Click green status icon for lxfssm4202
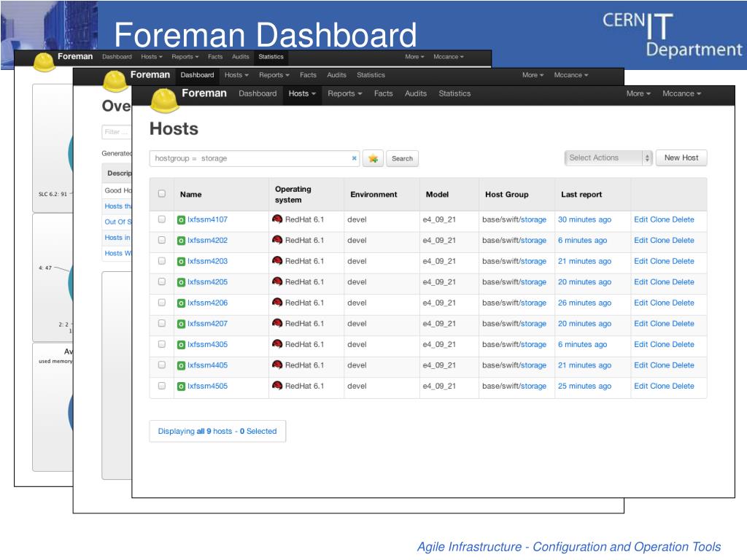This screenshot has width=747, height=560. [181, 241]
